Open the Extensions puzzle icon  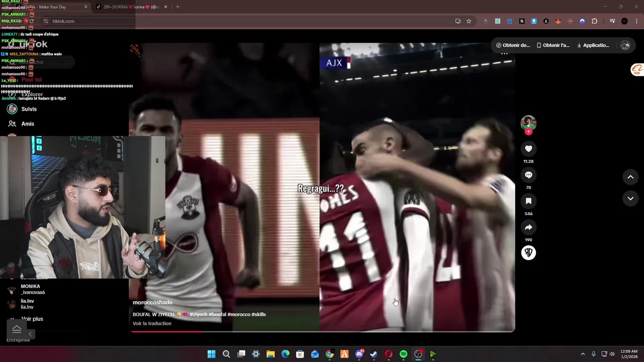click(595, 21)
